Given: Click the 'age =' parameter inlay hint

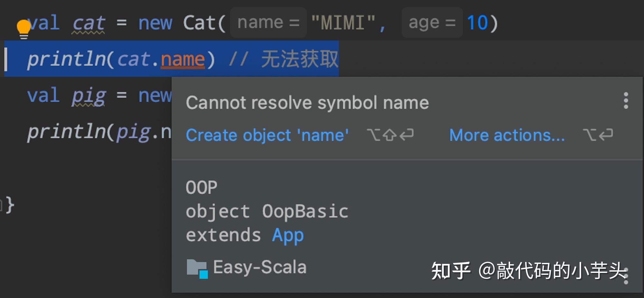Looking at the screenshot, I should (x=432, y=23).
